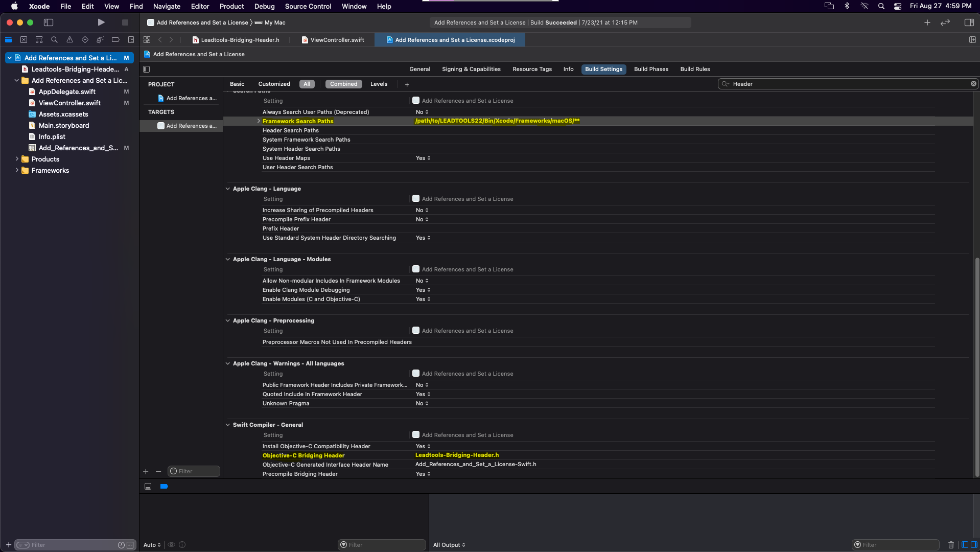Viewport: 980px width, 552px height.
Task: Open the Source Control menu
Action: [x=308, y=6]
